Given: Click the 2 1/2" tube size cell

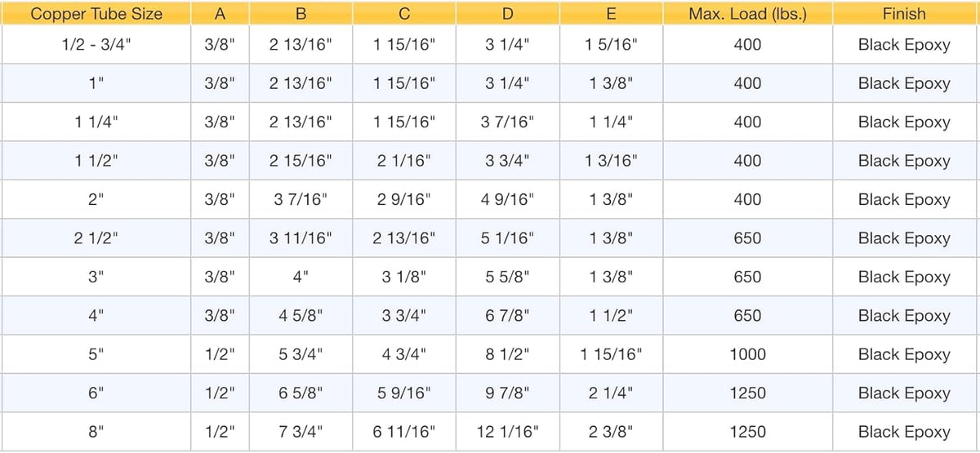Looking at the screenshot, I should [96, 238].
